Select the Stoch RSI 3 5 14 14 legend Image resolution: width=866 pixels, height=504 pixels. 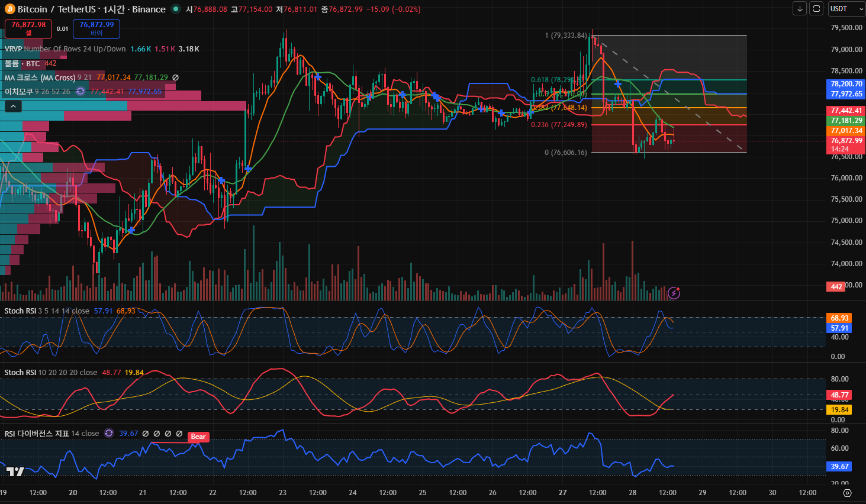47,311
